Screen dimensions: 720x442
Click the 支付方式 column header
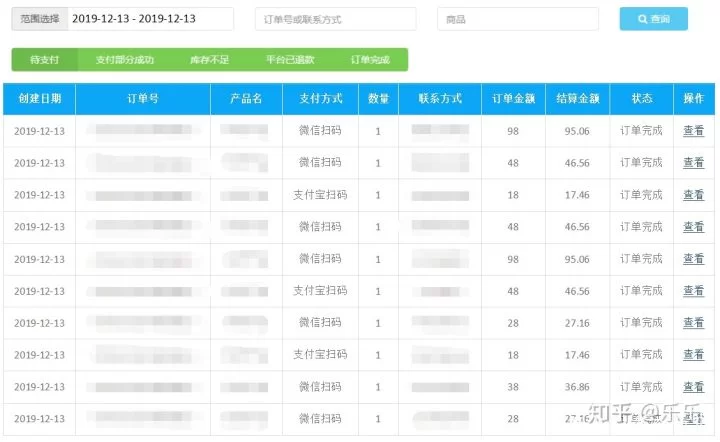coord(319,99)
